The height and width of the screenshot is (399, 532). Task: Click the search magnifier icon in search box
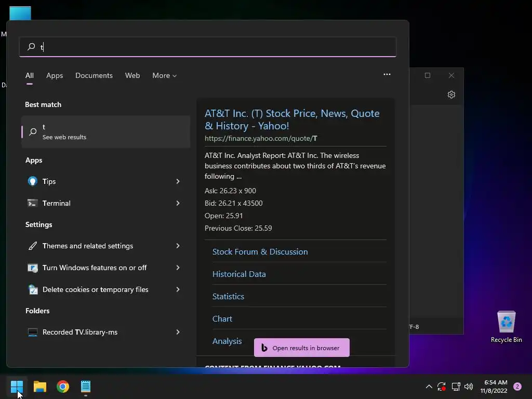pyautogui.click(x=31, y=46)
